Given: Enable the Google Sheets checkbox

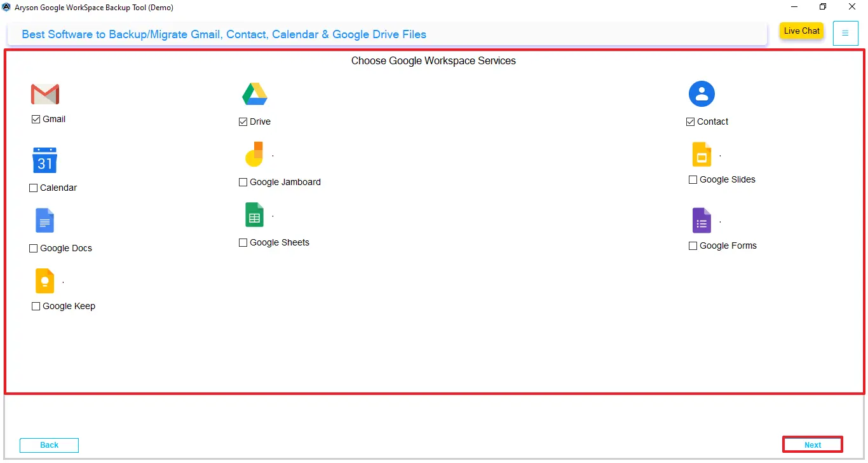Looking at the screenshot, I should (242, 242).
